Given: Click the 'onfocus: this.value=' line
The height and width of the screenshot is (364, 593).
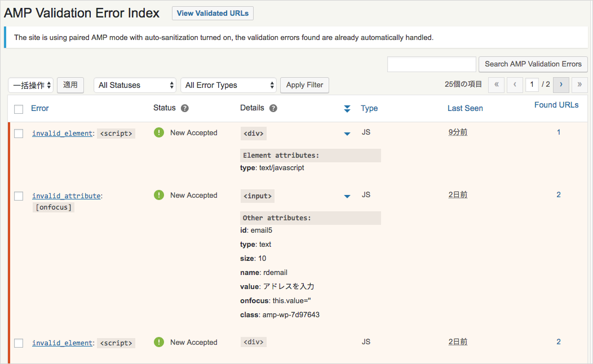Looking at the screenshot, I should coord(275,301).
